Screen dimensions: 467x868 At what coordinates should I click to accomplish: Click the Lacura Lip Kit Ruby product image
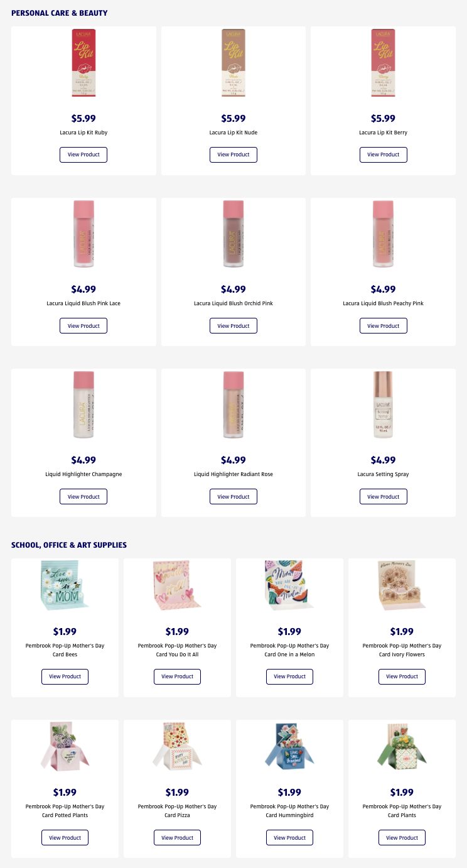[x=83, y=63]
